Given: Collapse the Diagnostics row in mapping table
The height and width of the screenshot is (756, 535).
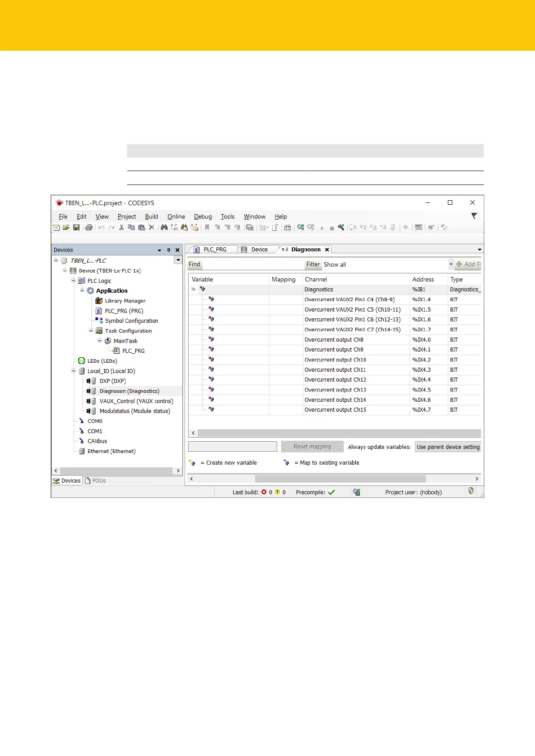Looking at the screenshot, I should point(194,289).
